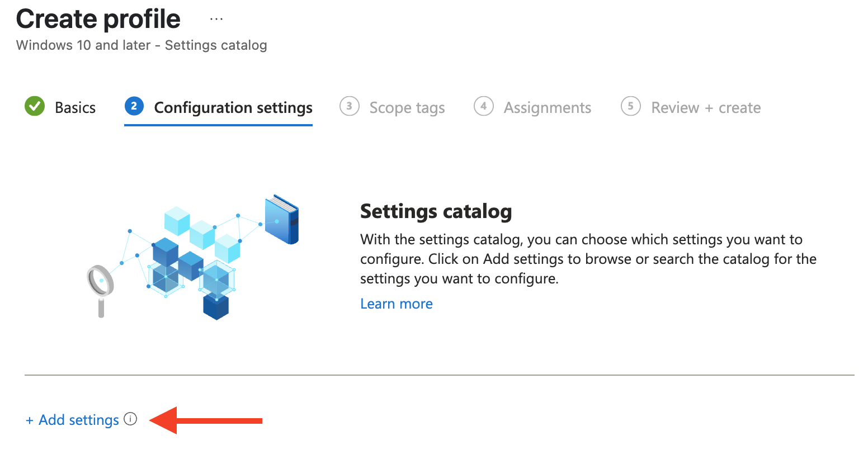The width and height of the screenshot is (868, 464).
Task: Click the step 3 circle beside Scope tags
Action: [x=349, y=106]
